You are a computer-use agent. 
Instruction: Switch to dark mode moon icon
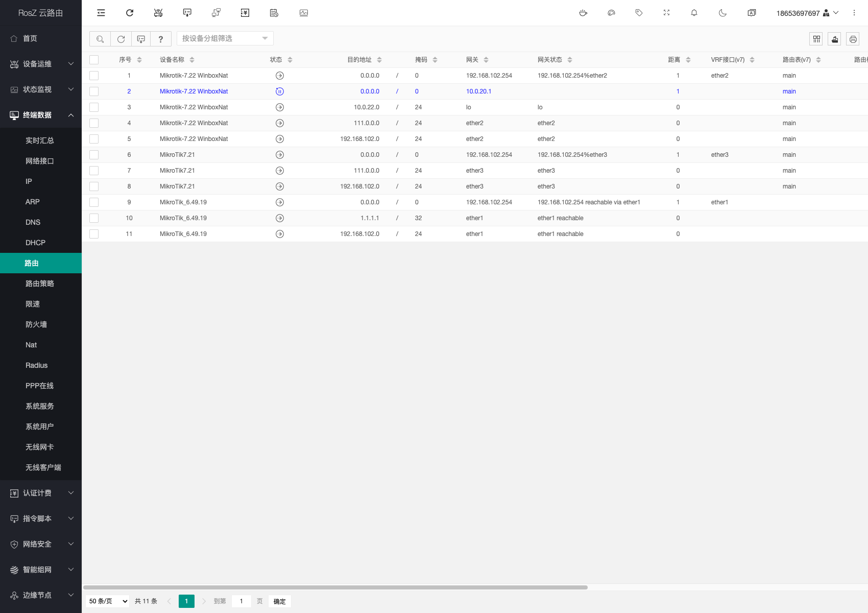722,13
